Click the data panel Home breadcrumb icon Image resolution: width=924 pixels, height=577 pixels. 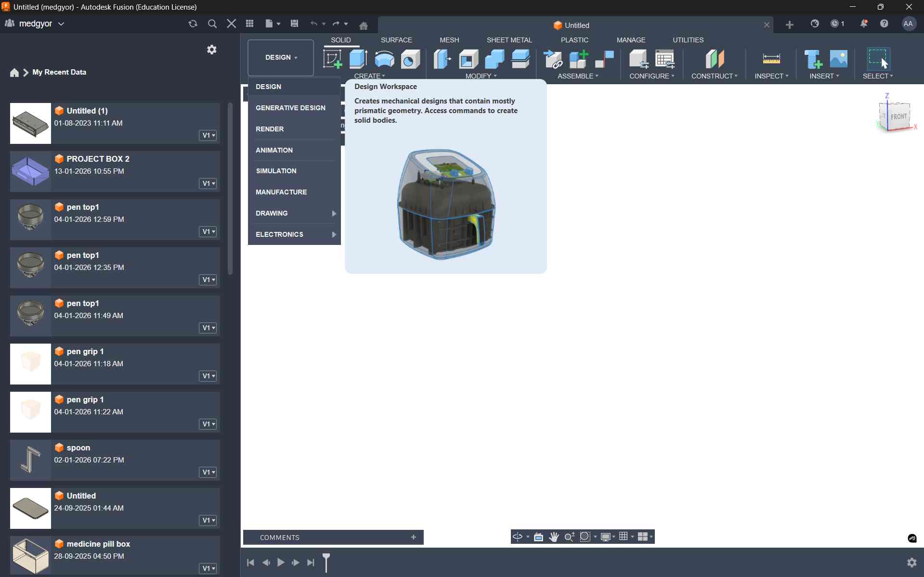point(14,72)
